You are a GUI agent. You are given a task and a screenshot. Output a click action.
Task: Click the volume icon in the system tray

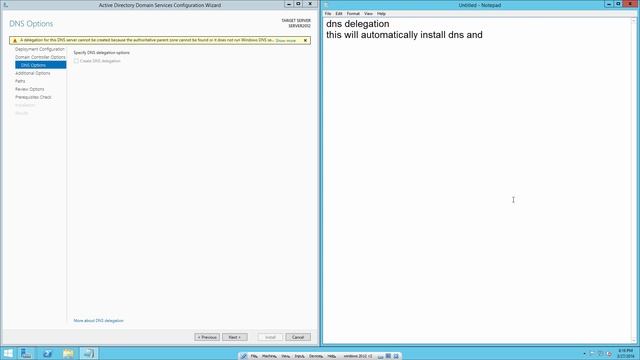pos(609,353)
